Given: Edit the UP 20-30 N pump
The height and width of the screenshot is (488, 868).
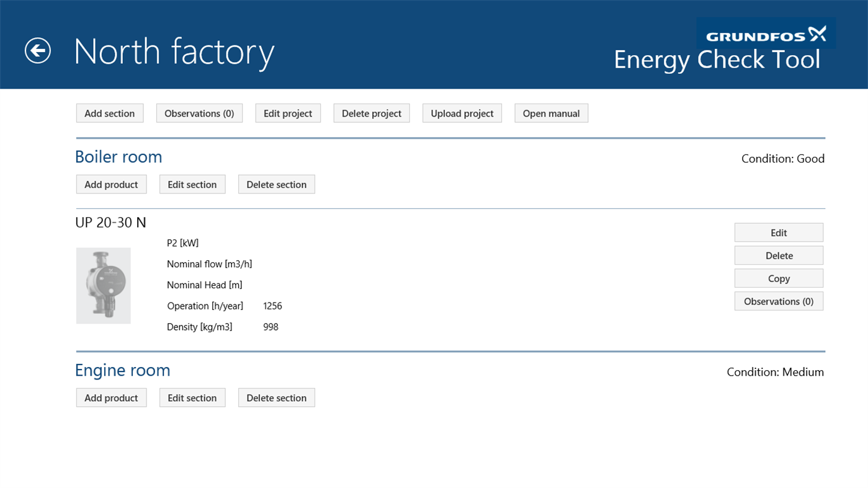Looking at the screenshot, I should (x=779, y=232).
